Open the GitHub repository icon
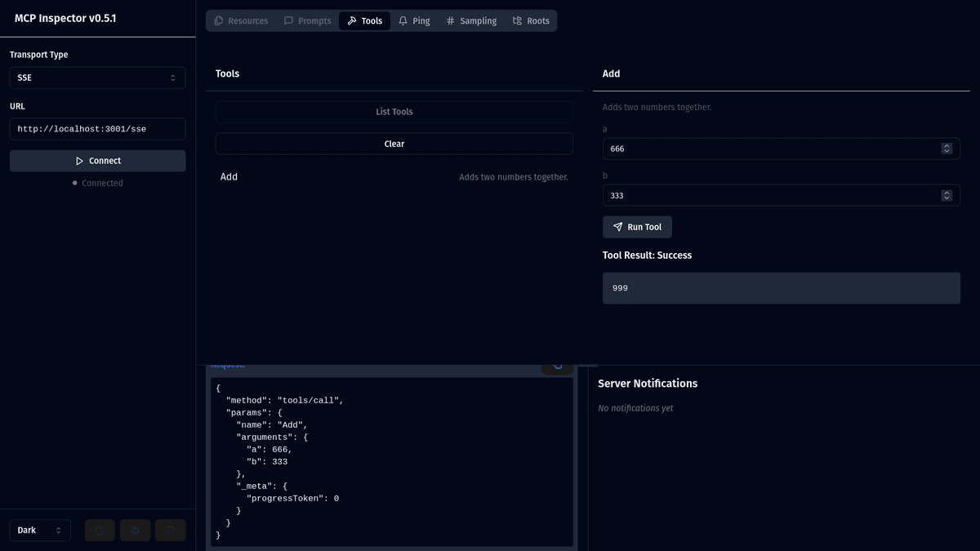Viewport: 980px width, 551px height. coord(171,530)
